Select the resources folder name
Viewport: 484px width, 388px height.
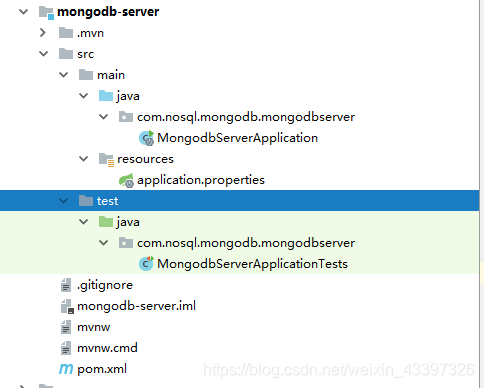coord(145,159)
